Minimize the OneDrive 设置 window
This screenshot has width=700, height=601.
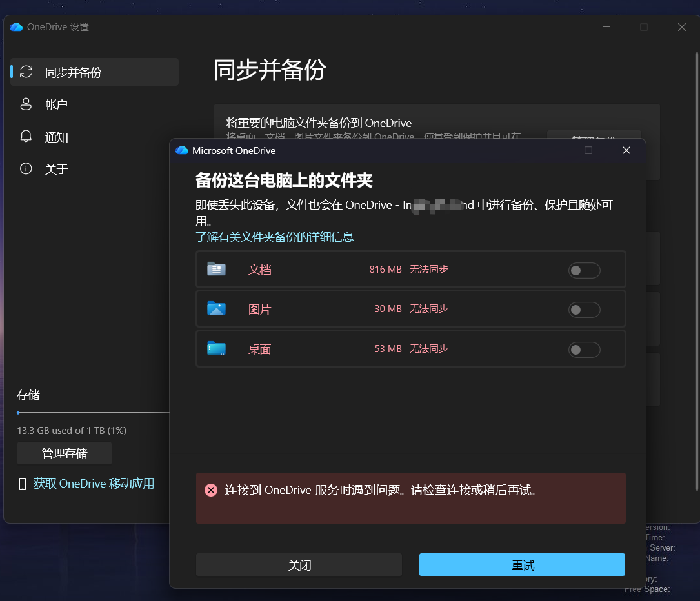pyautogui.click(x=606, y=27)
